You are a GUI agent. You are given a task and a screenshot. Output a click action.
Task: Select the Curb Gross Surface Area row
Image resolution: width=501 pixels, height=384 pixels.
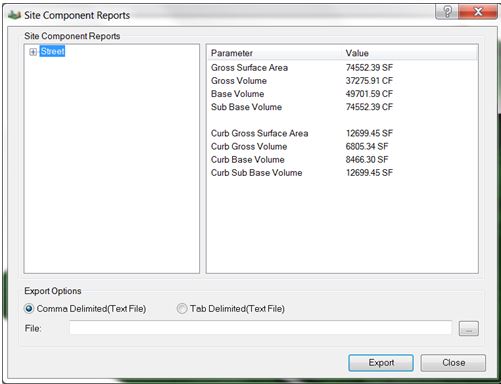pos(342,133)
